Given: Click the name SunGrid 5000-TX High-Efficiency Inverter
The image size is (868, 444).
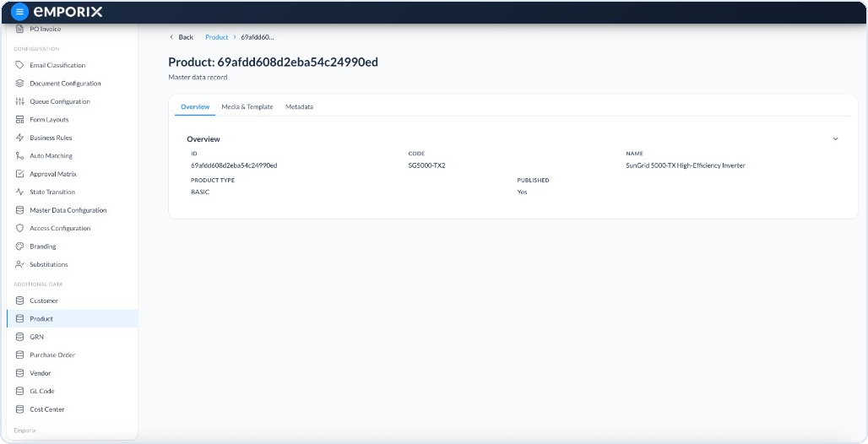Looking at the screenshot, I should (686, 165).
